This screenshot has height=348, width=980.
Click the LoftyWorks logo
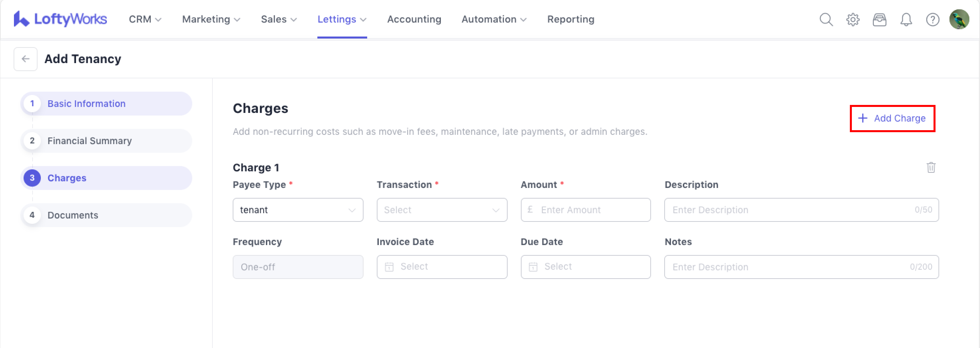pos(60,19)
